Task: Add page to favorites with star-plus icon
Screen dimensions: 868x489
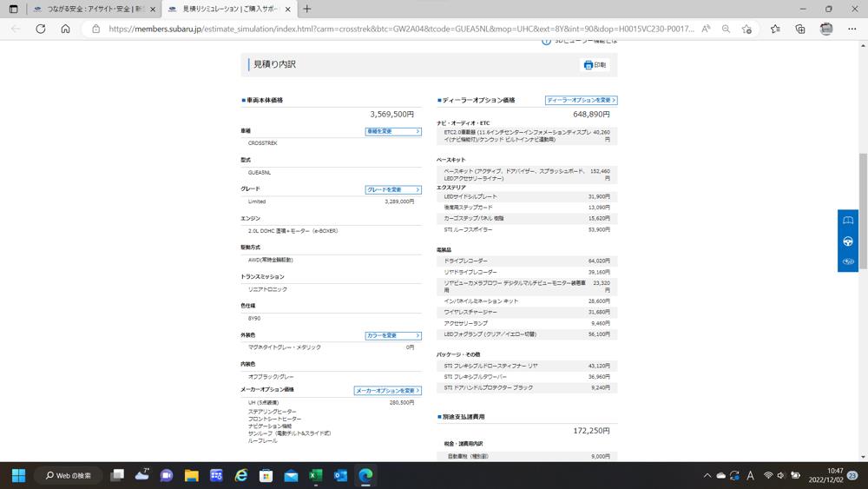Action: [746, 29]
